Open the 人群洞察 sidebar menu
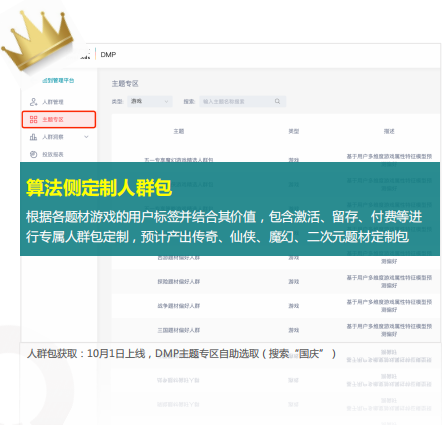This screenshot has width=442, height=425. (x=53, y=137)
